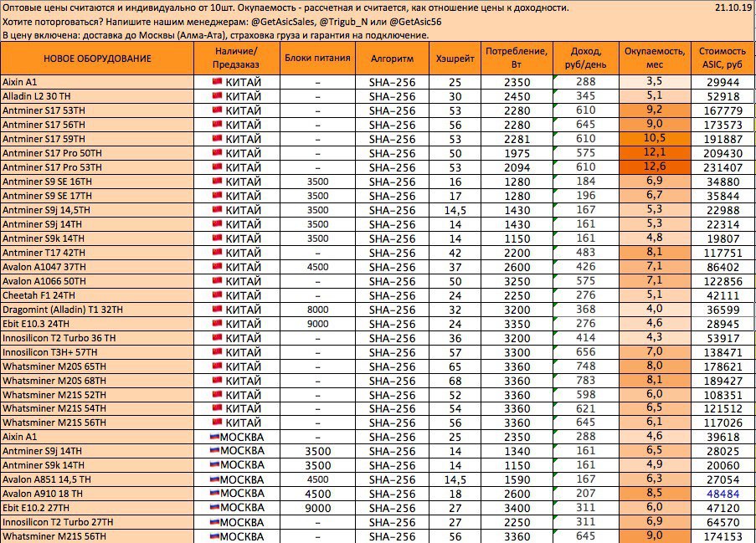Click the Стоимость ASIC, руб column header
Image resolution: width=756 pixels, height=543 pixels.
coord(723,59)
